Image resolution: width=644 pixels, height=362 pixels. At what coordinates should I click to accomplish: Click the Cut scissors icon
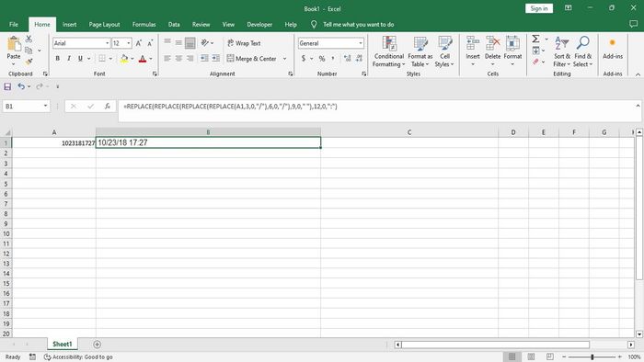[29, 39]
